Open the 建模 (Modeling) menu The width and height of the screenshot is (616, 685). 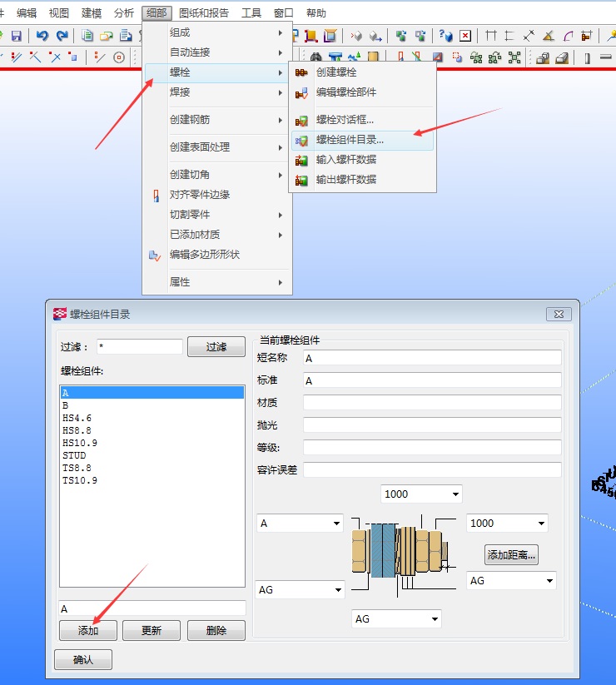tap(92, 13)
